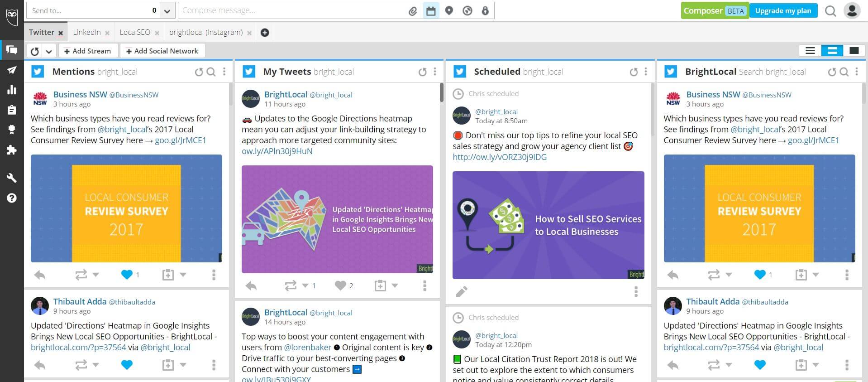This screenshot has height=382, width=868.
Task: Reply to the Google Directions heatmap tweet
Action: (251, 286)
